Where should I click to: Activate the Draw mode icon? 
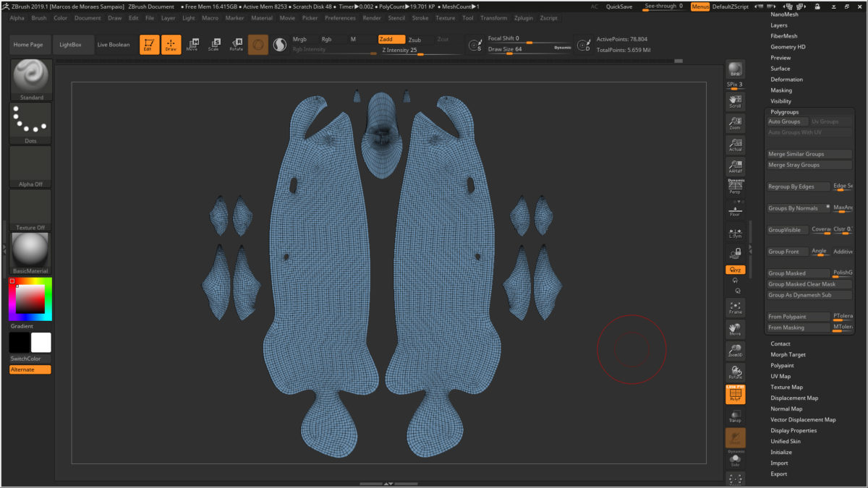[x=171, y=45]
